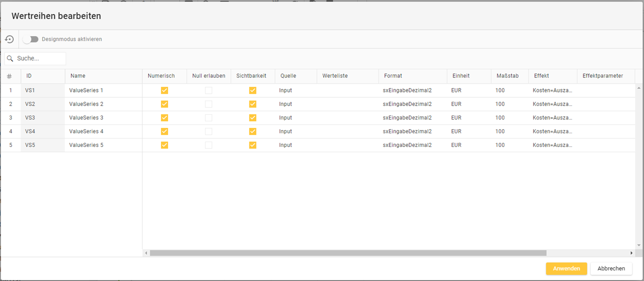Click the horizontal scrollbar left arrow
Image resolution: width=644 pixels, height=281 pixels.
point(146,253)
